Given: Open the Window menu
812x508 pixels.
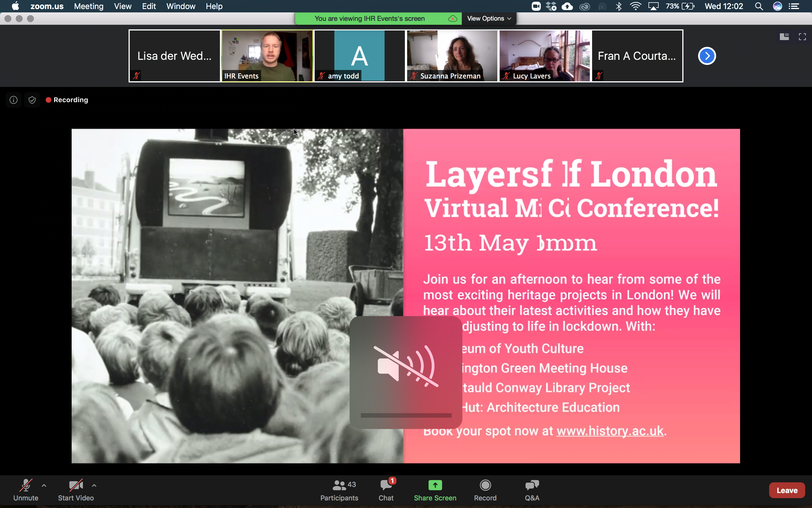Looking at the screenshot, I should click(x=181, y=6).
